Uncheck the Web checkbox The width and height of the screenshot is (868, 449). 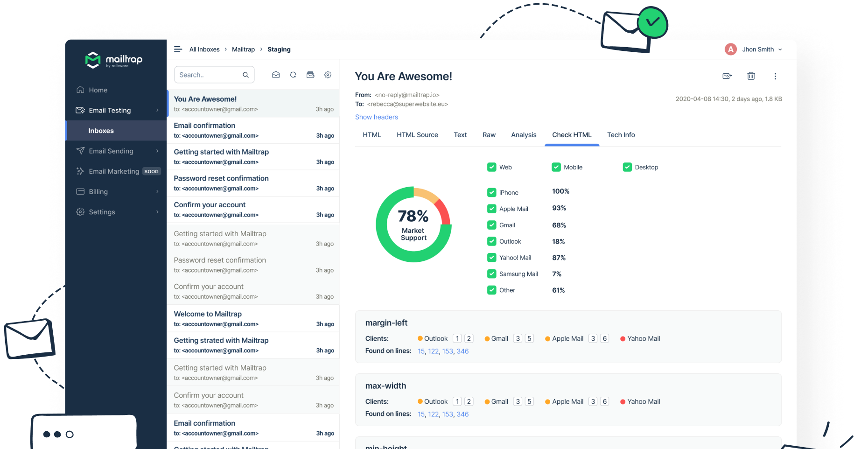point(491,167)
